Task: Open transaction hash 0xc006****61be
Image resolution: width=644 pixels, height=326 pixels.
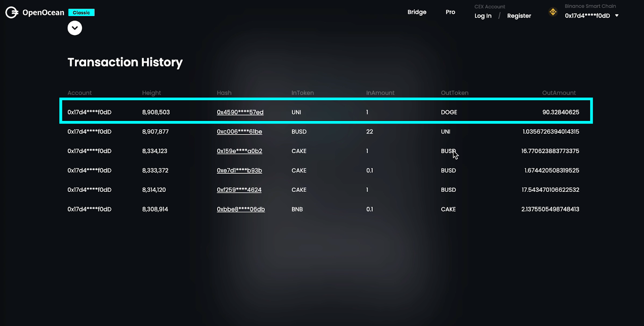Action: (x=239, y=131)
